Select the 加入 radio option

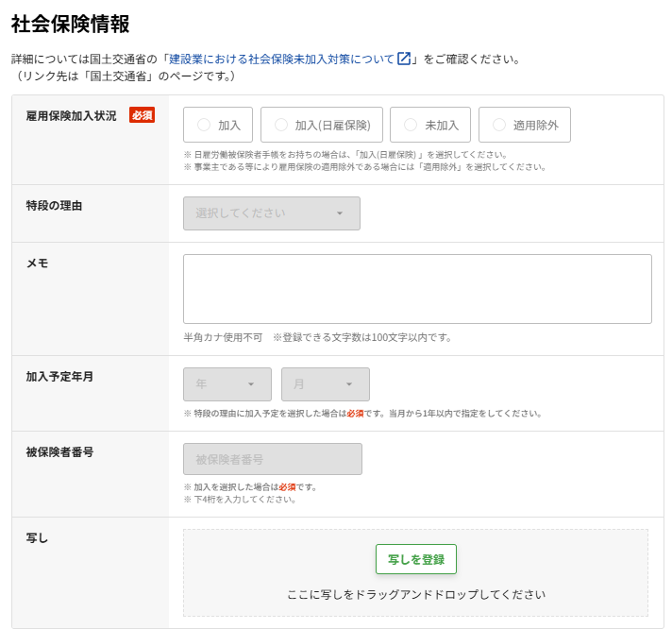coord(218,125)
